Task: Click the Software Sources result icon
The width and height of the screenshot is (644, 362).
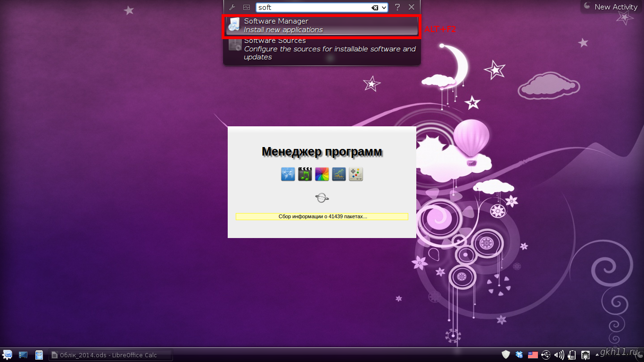Action: click(235, 44)
